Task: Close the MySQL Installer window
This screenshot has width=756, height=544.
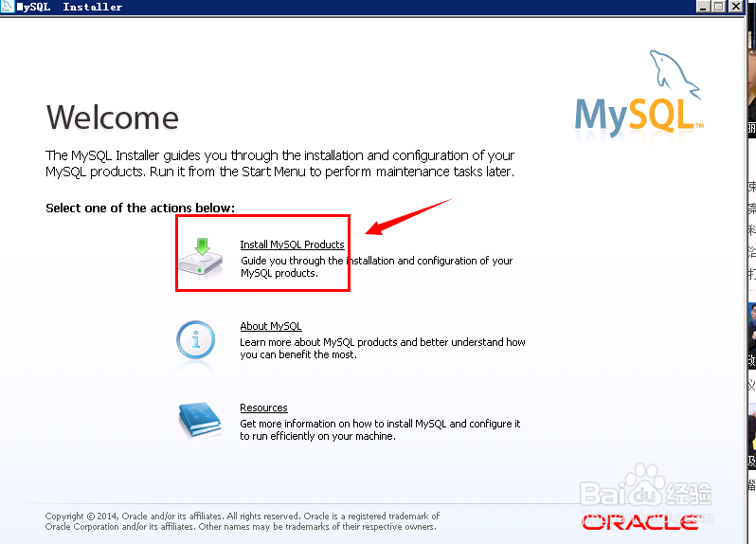Action: [x=736, y=7]
